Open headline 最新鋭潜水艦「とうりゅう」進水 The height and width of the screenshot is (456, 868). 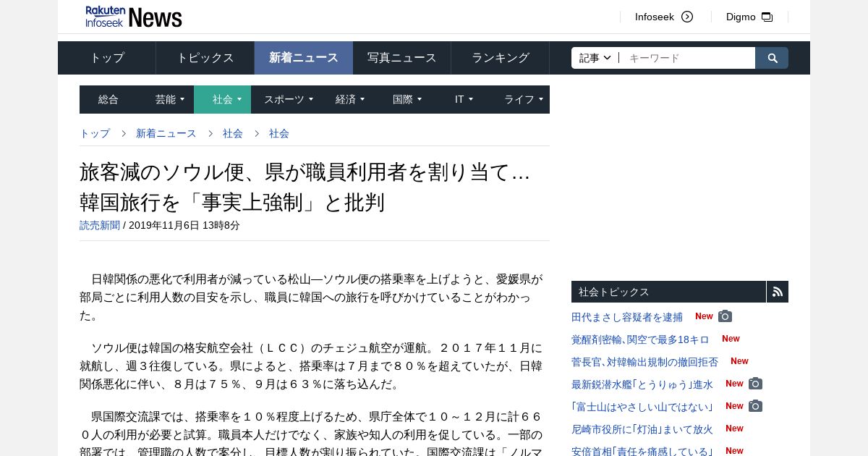click(x=642, y=384)
